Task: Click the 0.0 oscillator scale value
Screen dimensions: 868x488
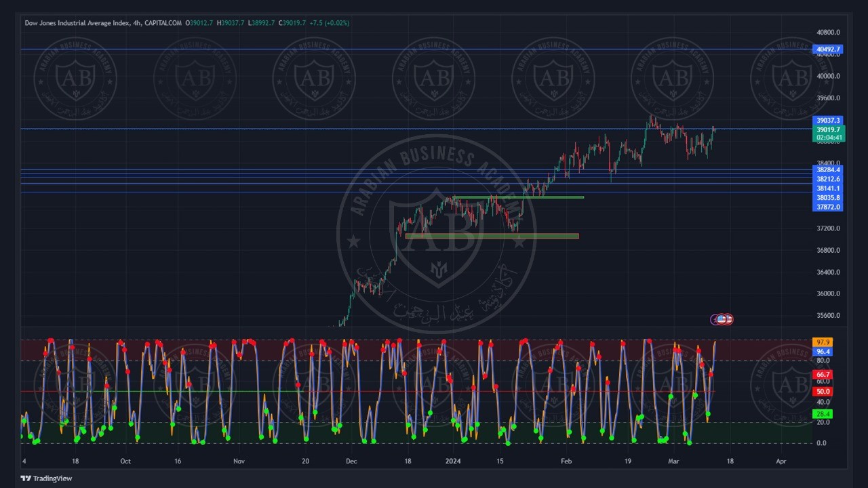Action: (822, 443)
